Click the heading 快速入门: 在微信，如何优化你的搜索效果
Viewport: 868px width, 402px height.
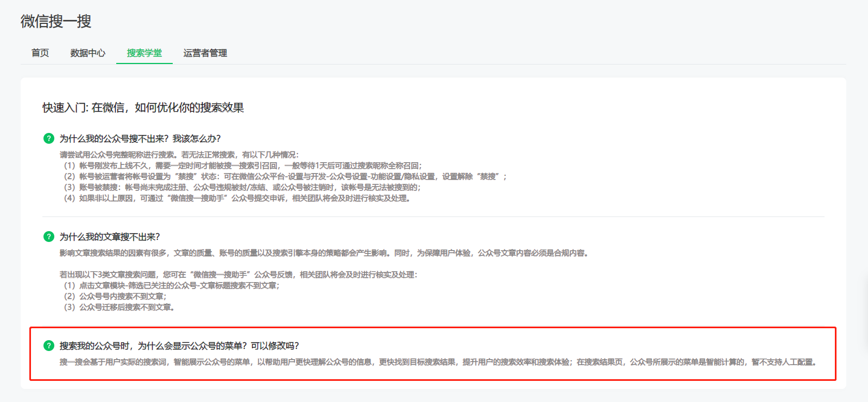pyautogui.click(x=143, y=107)
